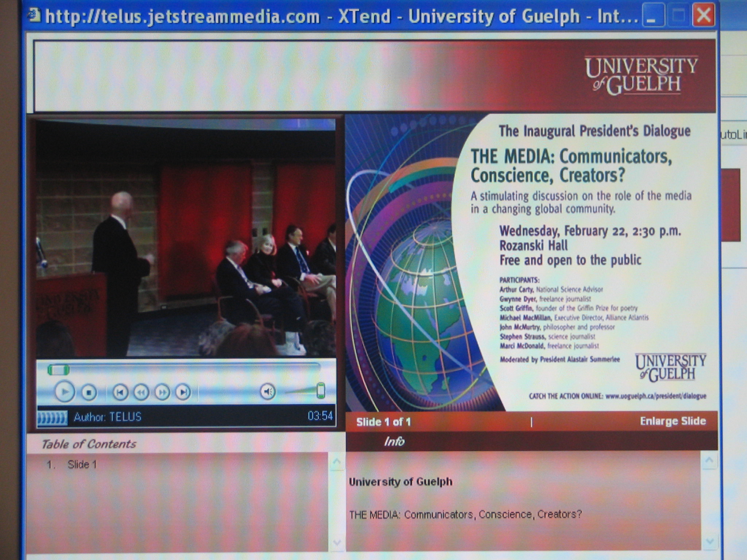Click the rewind button

coord(141,392)
